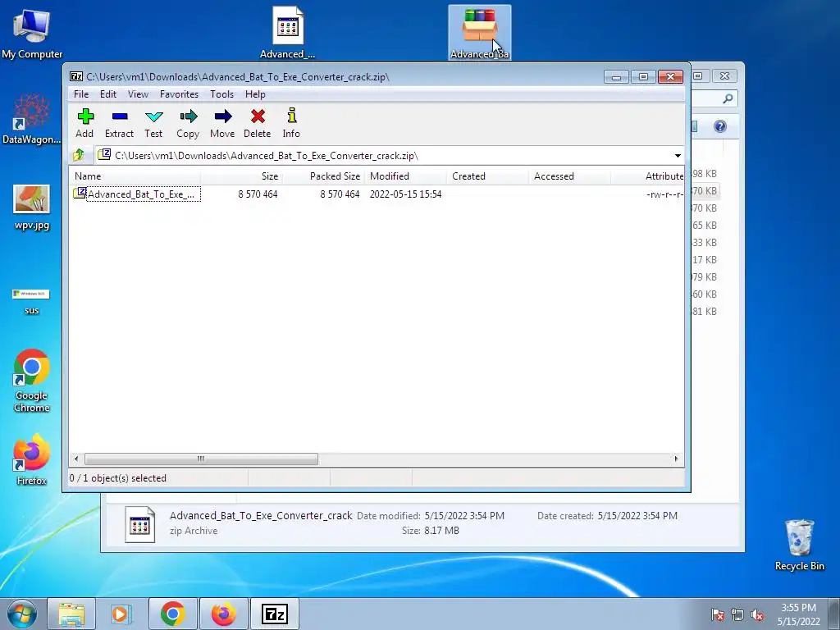Click the Explorer window help icon

(x=720, y=126)
